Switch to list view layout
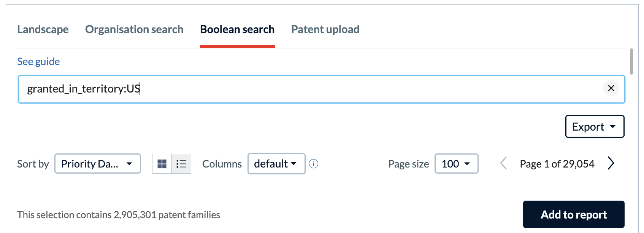Screen dimensions: 644x233 click(x=181, y=164)
